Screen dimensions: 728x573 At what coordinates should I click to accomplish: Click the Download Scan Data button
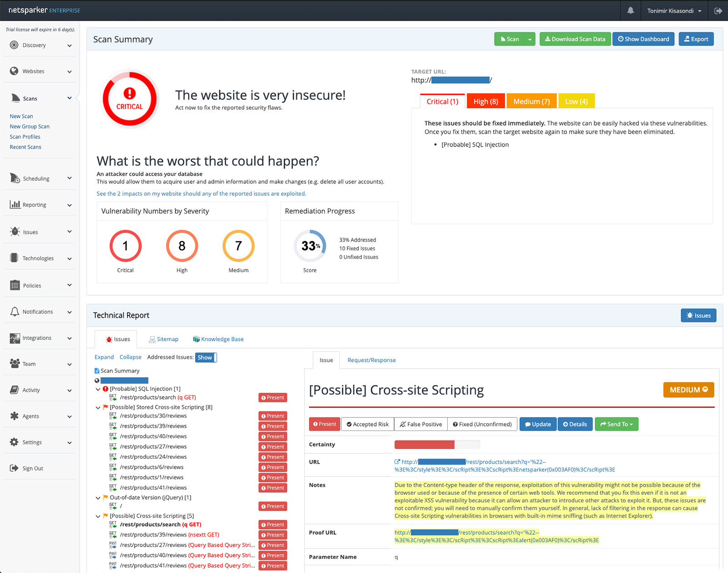tap(575, 39)
